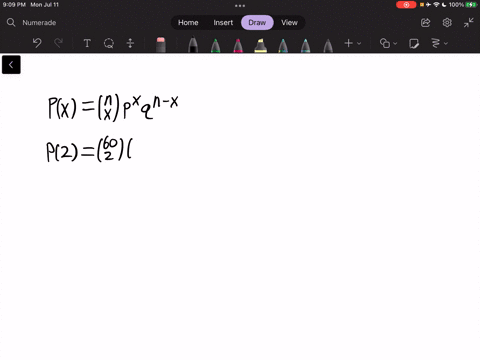
Task: Redo the last action
Action: click(59, 43)
